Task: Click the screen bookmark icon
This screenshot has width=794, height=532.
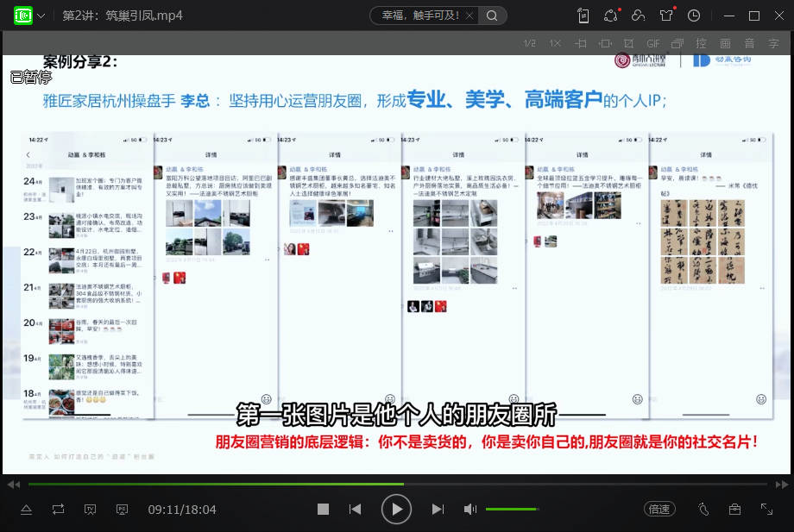Action: pyautogui.click(x=90, y=510)
